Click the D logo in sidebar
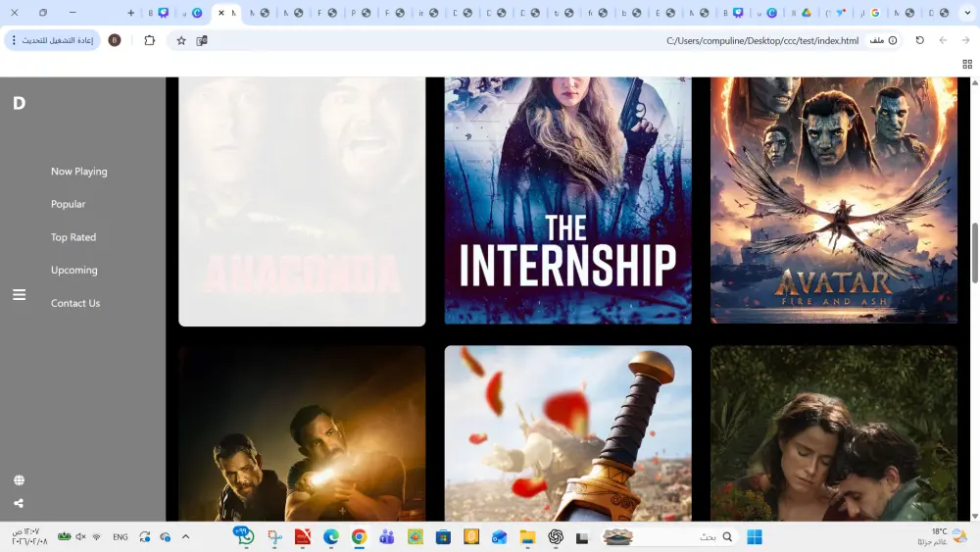This screenshot has width=980, height=552. pos(20,103)
